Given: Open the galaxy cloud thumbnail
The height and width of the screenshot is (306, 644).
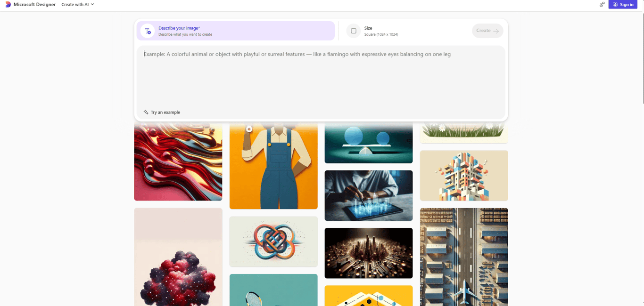Looking at the screenshot, I should (178, 257).
